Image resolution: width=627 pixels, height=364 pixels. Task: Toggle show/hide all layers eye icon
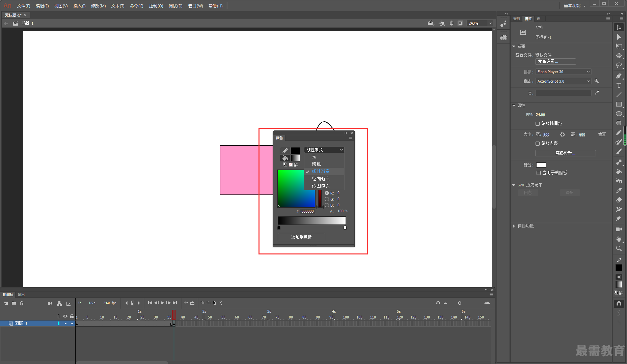pos(65,316)
